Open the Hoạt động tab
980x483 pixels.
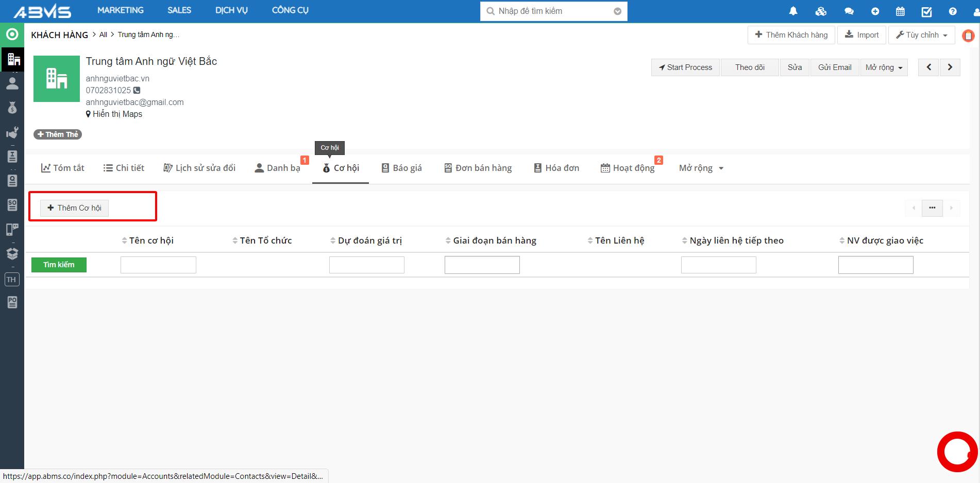628,168
